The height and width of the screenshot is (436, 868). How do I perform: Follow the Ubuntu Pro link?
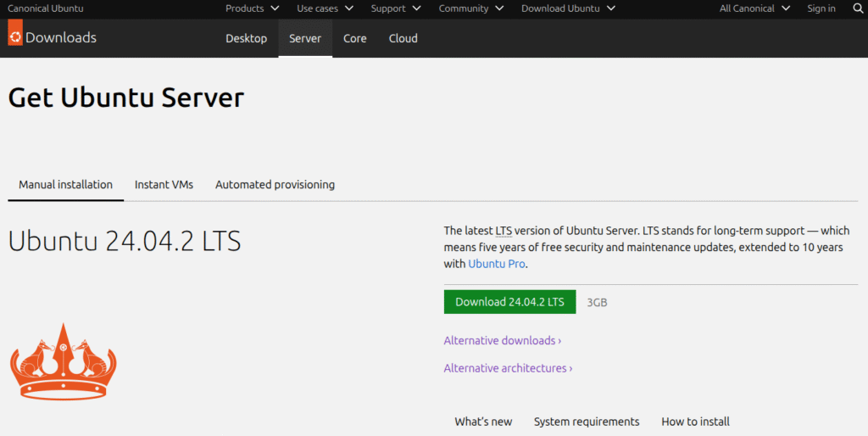coord(497,264)
